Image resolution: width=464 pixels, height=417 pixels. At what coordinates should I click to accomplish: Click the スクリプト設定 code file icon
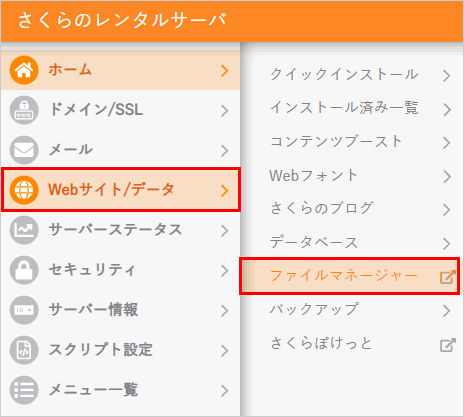point(24,350)
